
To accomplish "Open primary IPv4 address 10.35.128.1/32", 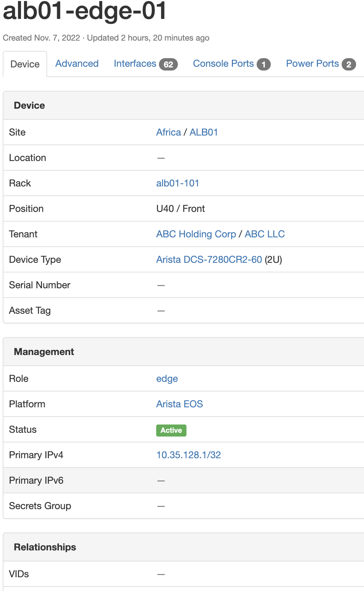I will click(188, 455).
